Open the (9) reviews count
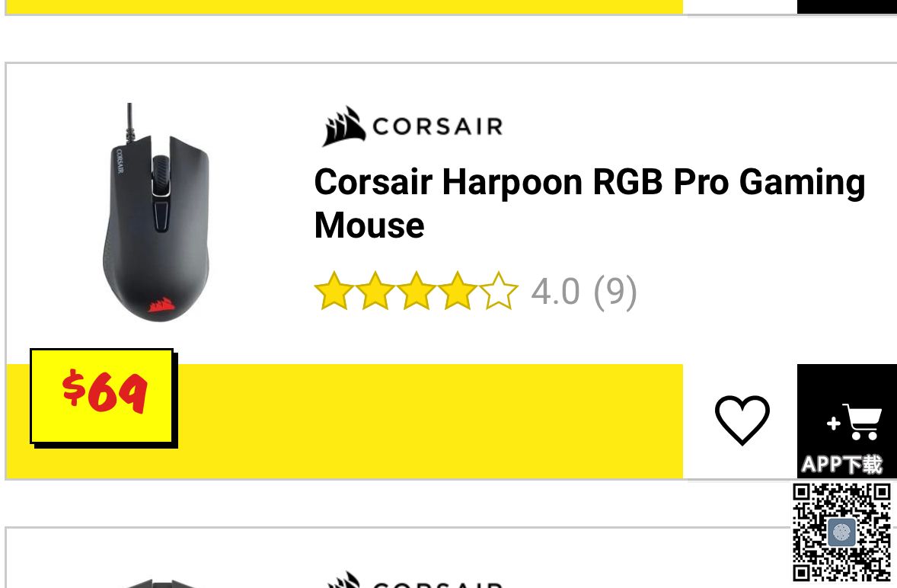 point(615,292)
